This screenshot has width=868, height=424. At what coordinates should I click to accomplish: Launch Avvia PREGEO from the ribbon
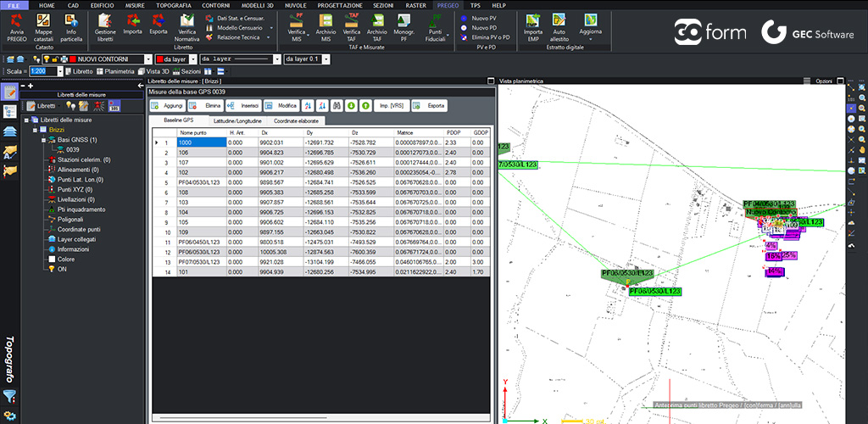[x=17, y=28]
